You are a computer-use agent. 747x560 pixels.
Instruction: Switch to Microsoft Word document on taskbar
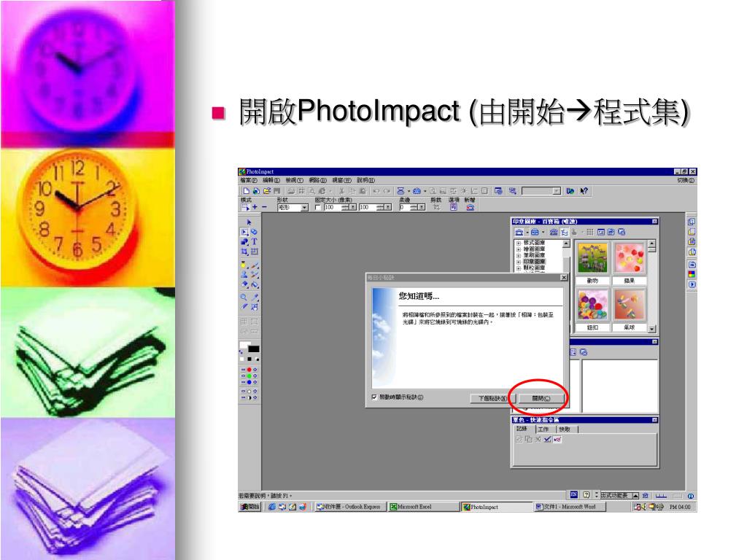tap(570, 507)
